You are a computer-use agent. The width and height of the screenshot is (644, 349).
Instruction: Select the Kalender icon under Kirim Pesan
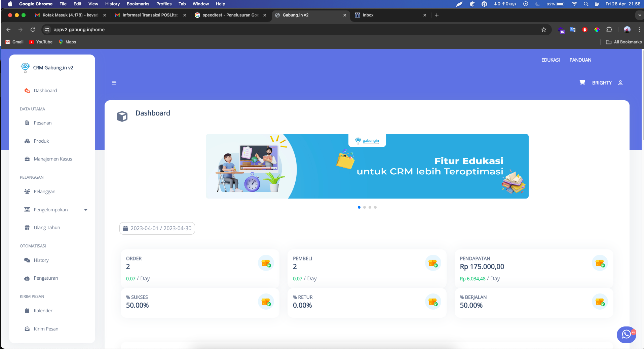click(x=27, y=311)
